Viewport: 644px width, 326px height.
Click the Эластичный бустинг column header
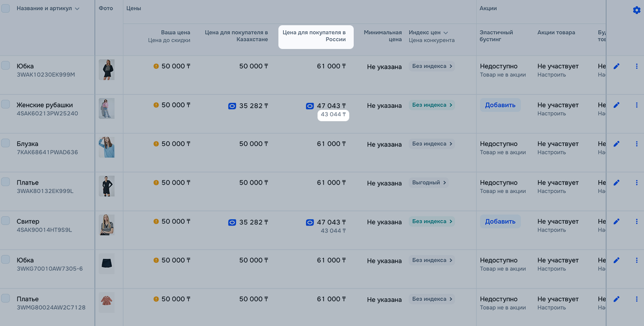[x=496, y=36]
